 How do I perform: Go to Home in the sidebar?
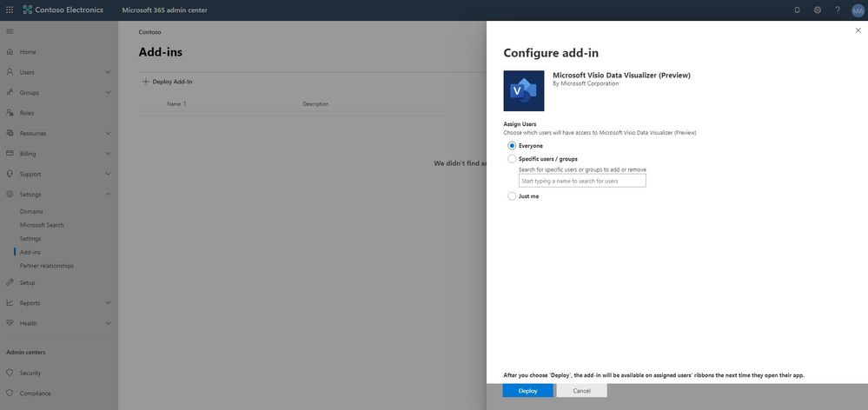coord(28,52)
